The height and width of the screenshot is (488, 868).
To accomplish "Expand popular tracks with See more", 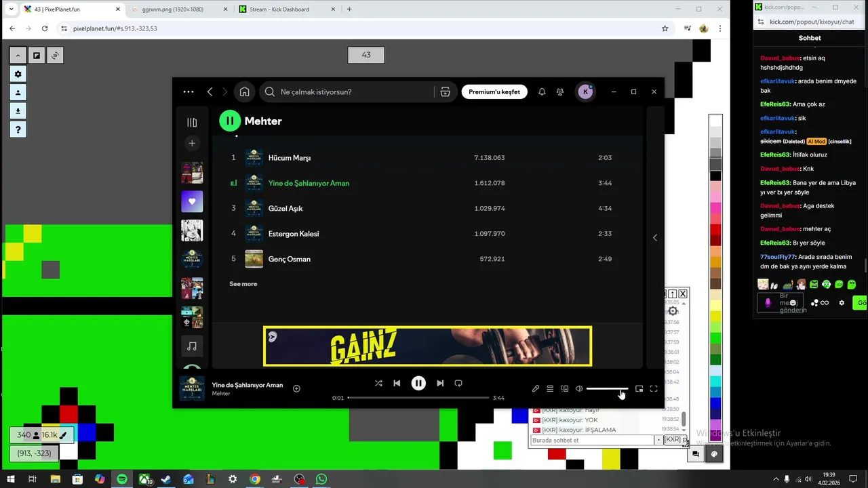I will [x=243, y=284].
